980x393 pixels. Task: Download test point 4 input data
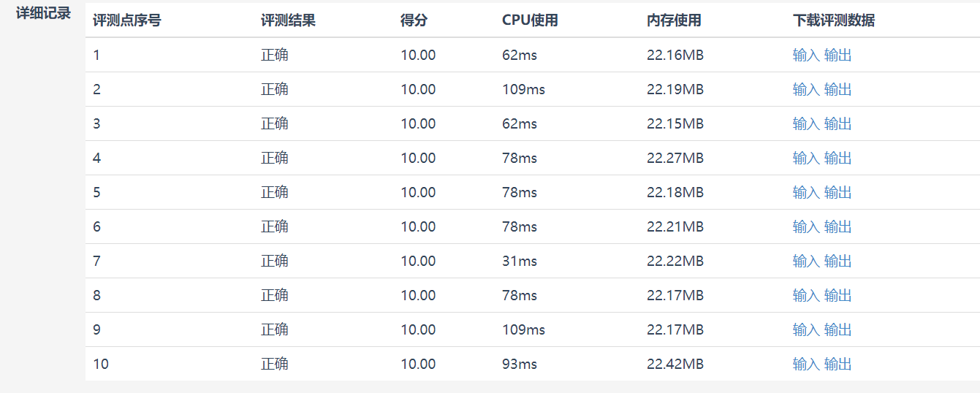point(806,159)
